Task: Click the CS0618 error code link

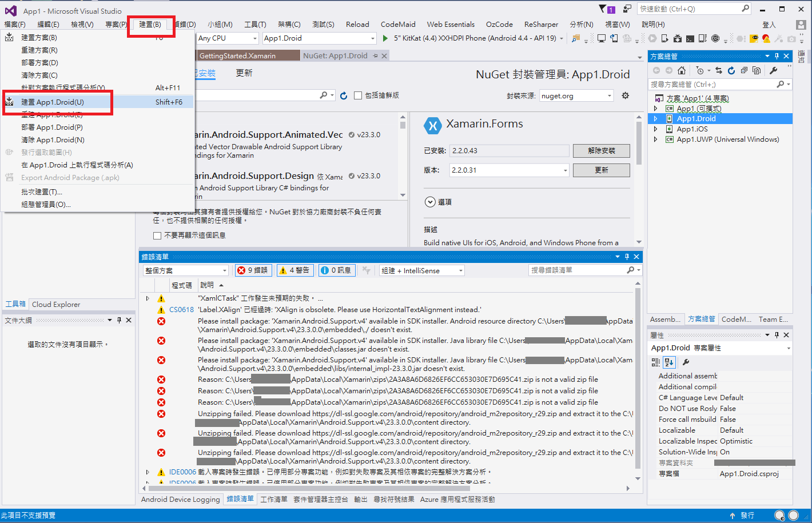Action: click(181, 310)
